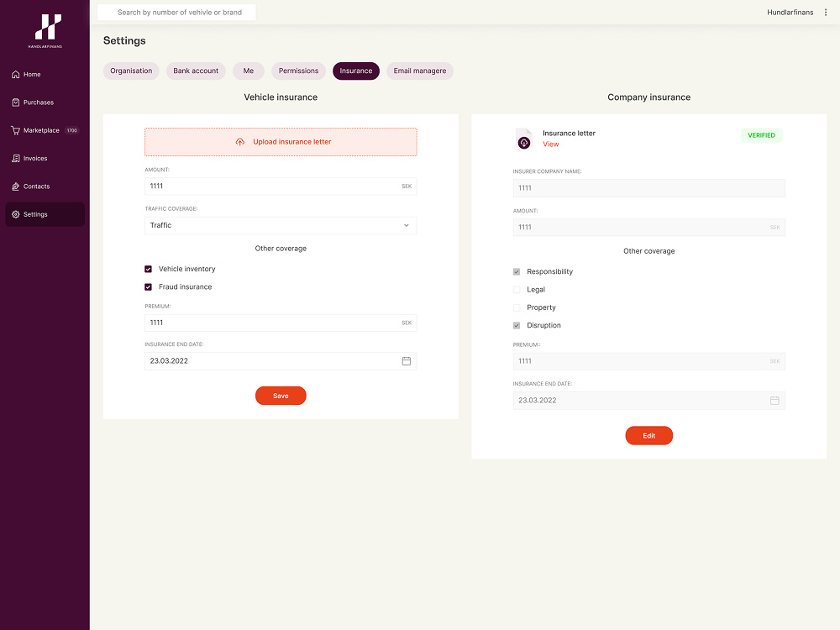The height and width of the screenshot is (630, 840).
Task: Switch to the Email managere tab
Action: pyautogui.click(x=419, y=71)
